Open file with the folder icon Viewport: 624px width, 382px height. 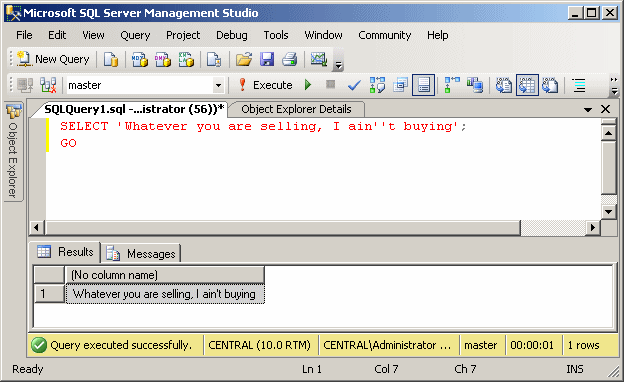pos(244,60)
